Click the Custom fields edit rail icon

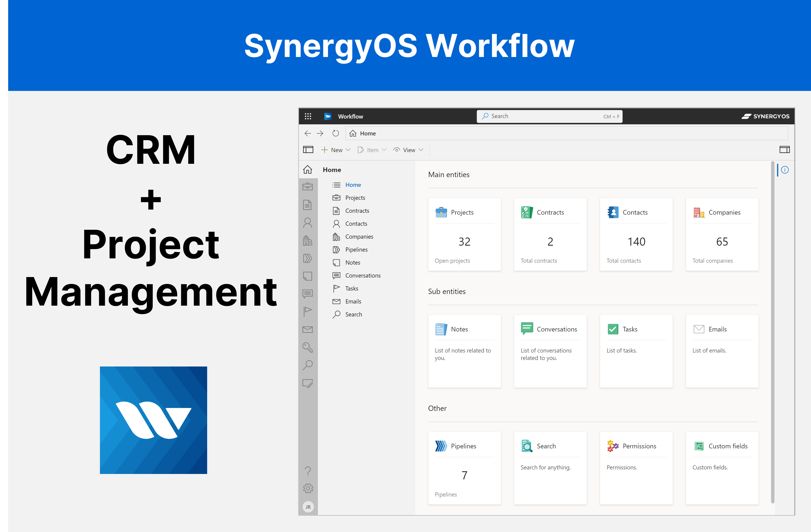308,383
